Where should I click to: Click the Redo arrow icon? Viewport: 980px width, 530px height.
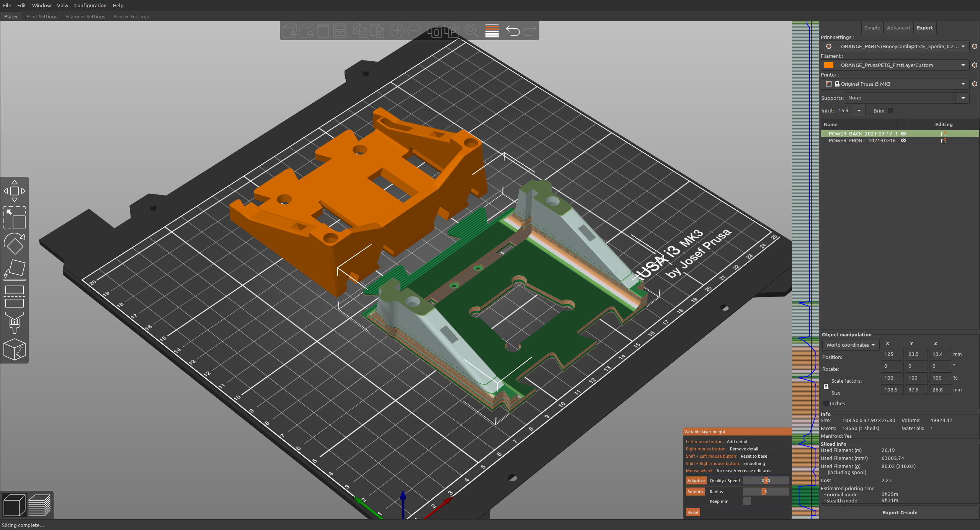(530, 31)
